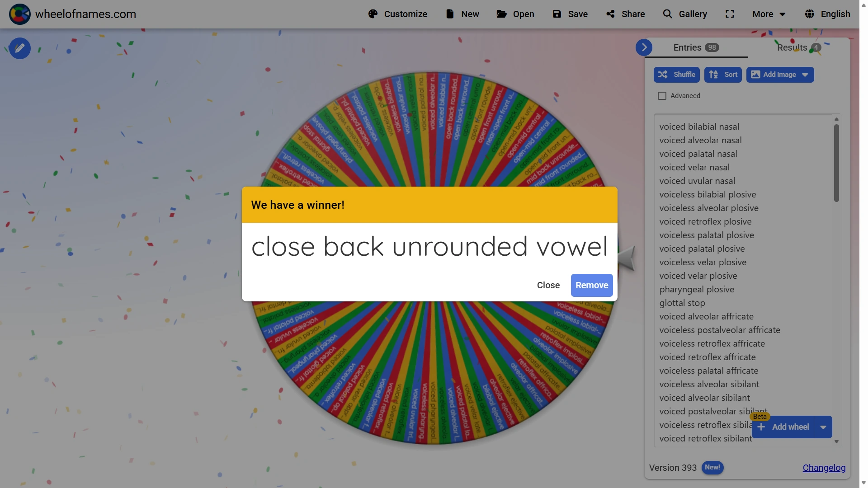Close the winner dialog

click(x=548, y=285)
